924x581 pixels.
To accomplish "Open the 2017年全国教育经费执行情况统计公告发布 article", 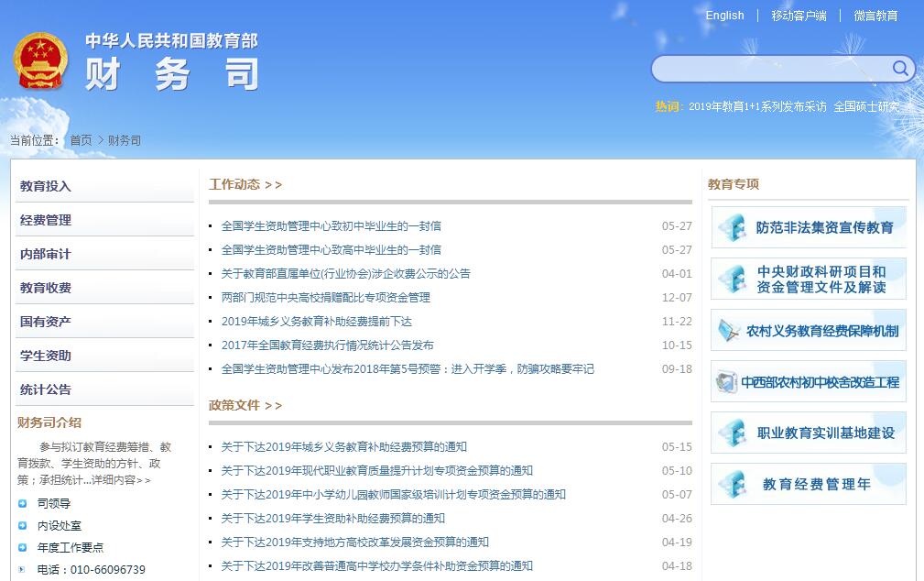I will tap(327, 345).
